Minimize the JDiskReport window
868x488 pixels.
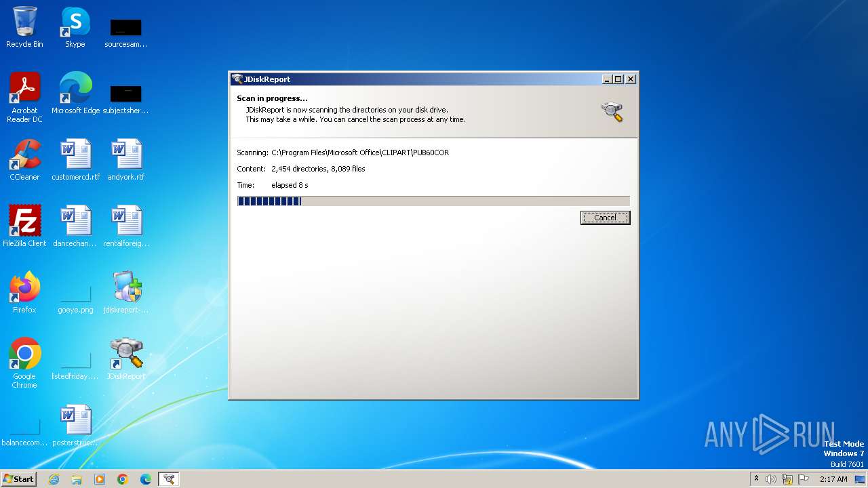(607, 79)
